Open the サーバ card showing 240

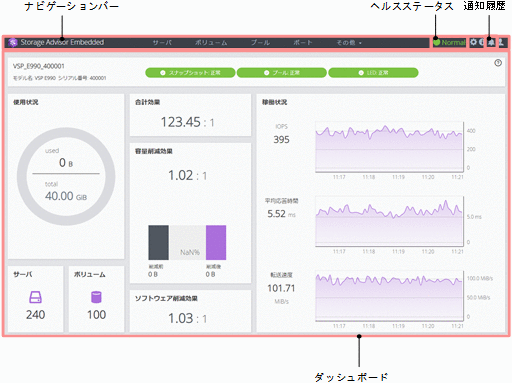[x=35, y=299]
